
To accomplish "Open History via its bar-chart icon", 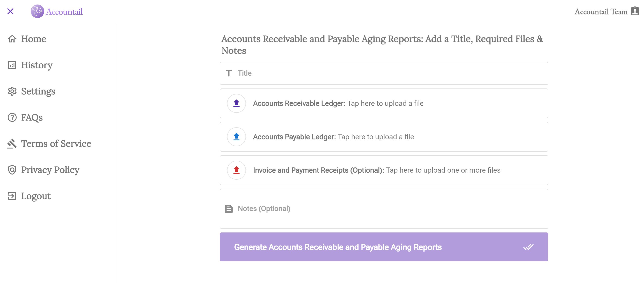I will (12, 65).
